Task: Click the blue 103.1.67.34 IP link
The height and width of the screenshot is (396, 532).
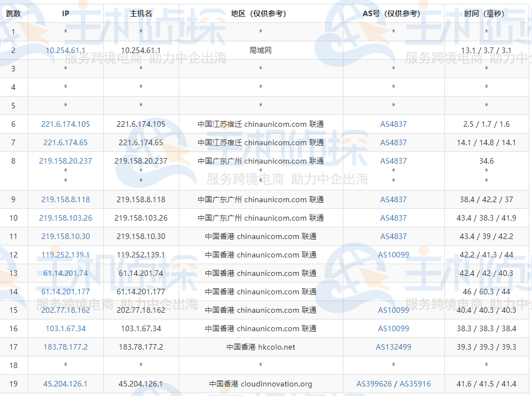Action: pos(65,328)
